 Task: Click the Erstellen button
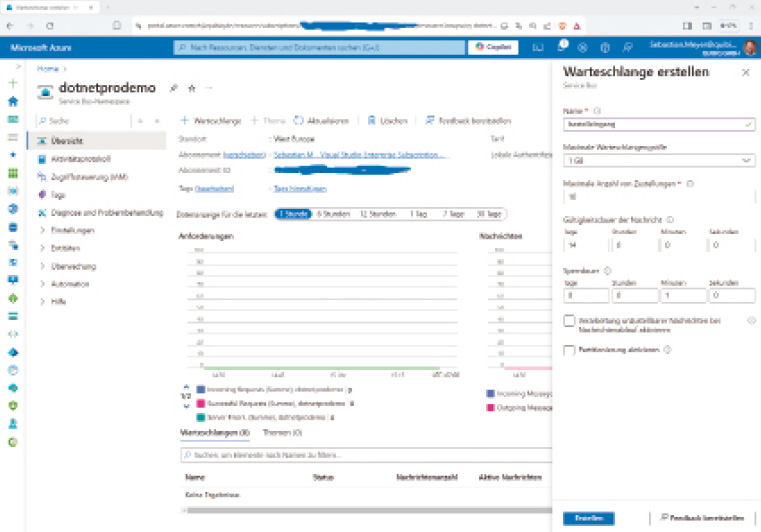589,518
